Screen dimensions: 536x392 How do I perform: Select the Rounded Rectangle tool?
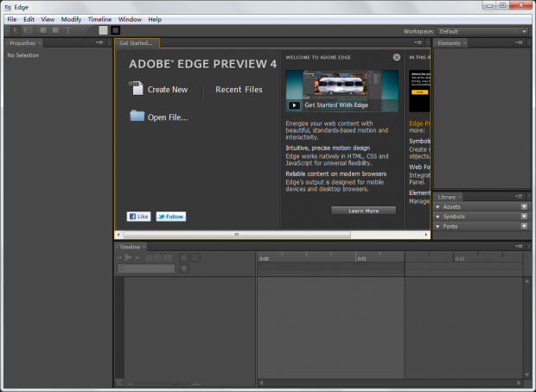click(x=55, y=30)
